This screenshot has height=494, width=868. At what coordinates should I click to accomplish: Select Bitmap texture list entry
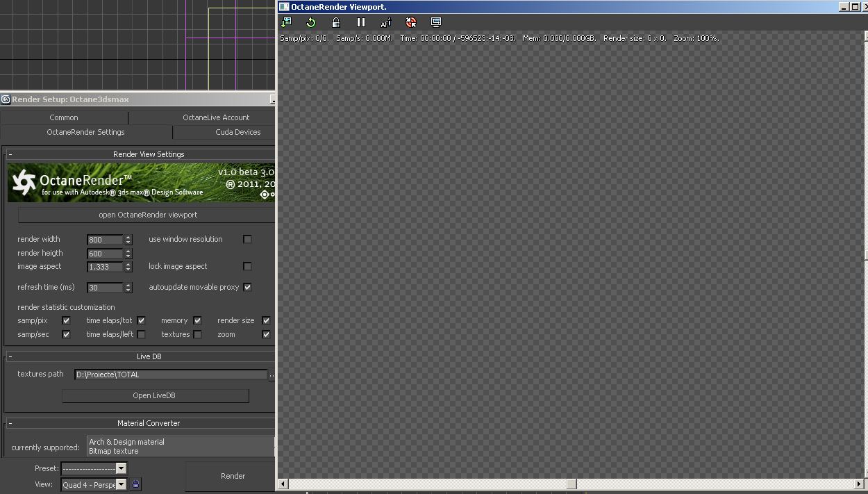[113, 451]
